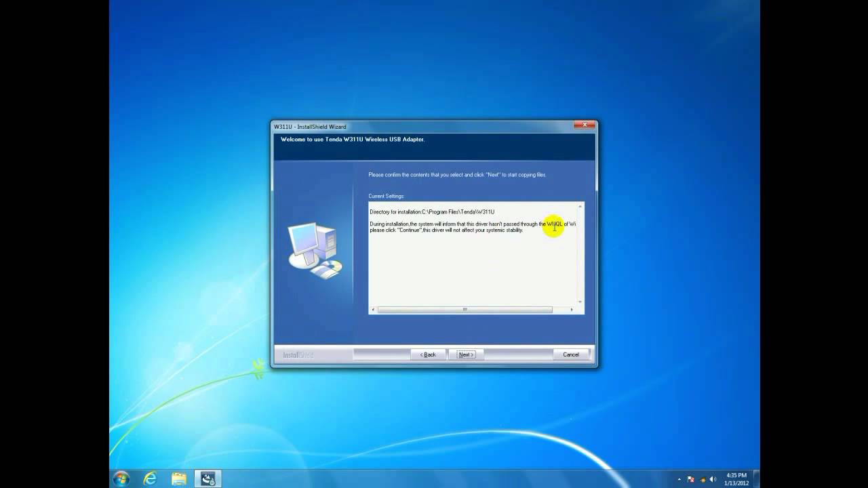Click the 'please click Continue' text line
Image resolution: width=868 pixels, height=488 pixels.
point(446,230)
